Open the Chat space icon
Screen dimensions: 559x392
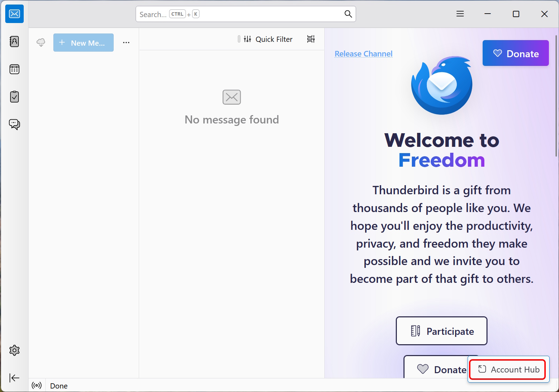pyautogui.click(x=14, y=124)
